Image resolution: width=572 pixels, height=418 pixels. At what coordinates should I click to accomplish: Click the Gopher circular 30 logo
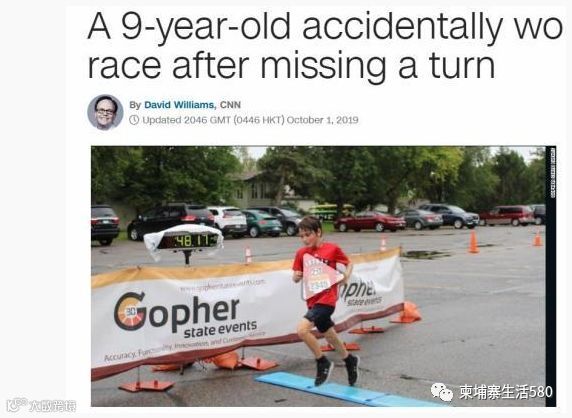[x=130, y=311]
